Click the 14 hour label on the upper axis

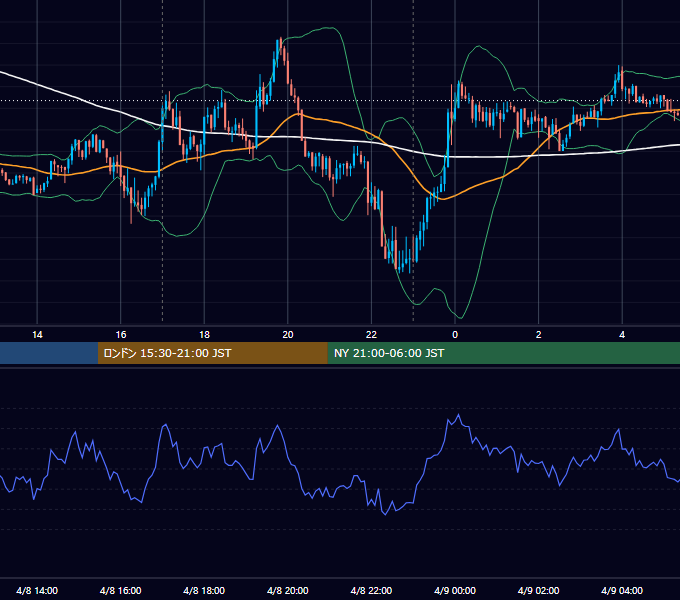point(37,335)
